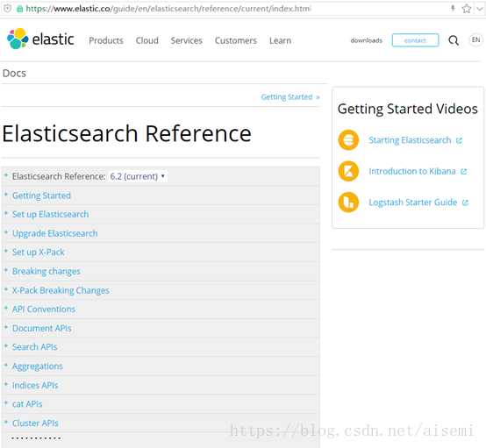Viewport: 486px width, 448px height.
Task: Expand the Set up Elasticsearch section
Action: point(6,213)
